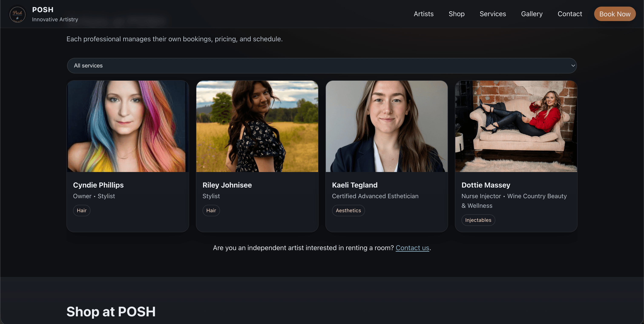Viewport: 644px width, 324px height.
Task: Follow the Contact us link
Action: [412, 248]
